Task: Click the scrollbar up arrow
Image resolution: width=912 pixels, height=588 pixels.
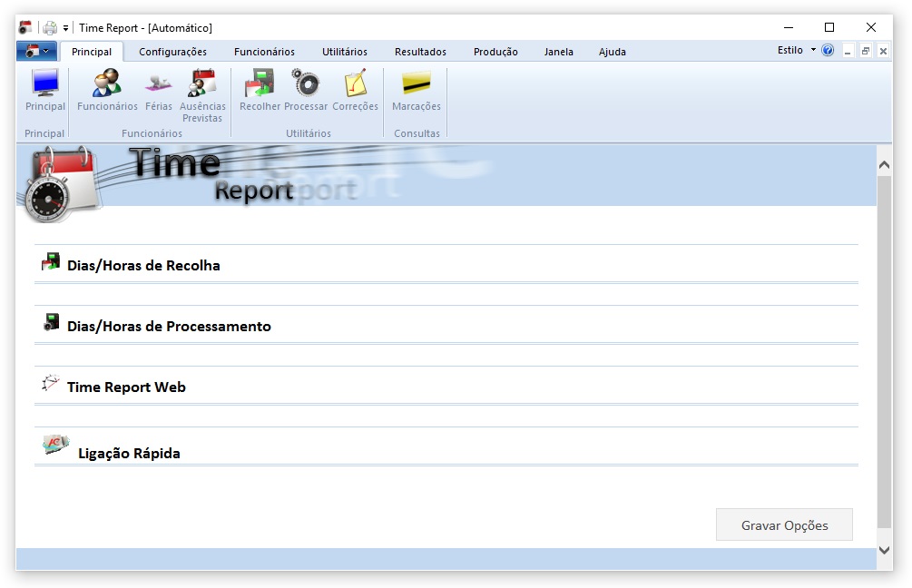Action: pos(884,165)
